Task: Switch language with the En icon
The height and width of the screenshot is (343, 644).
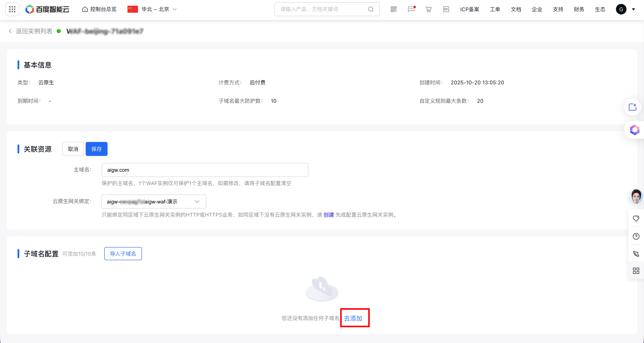Action: point(446,9)
